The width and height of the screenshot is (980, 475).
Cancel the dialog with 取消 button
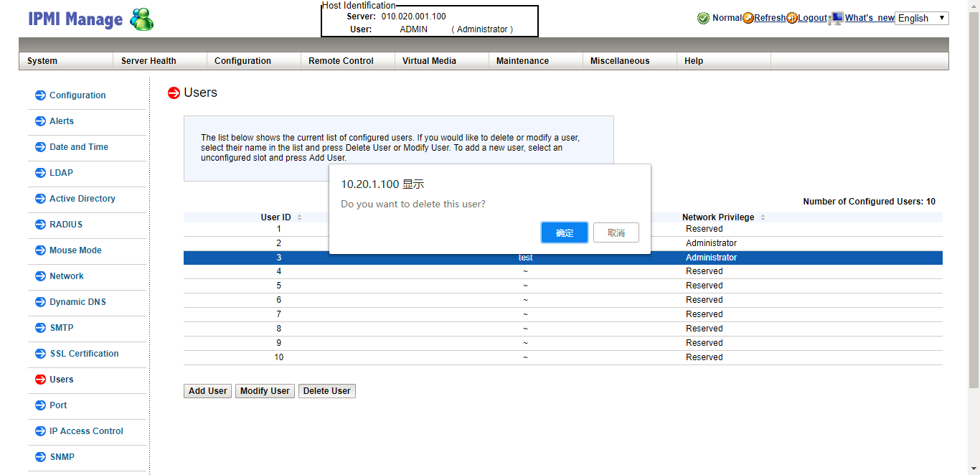(x=616, y=232)
